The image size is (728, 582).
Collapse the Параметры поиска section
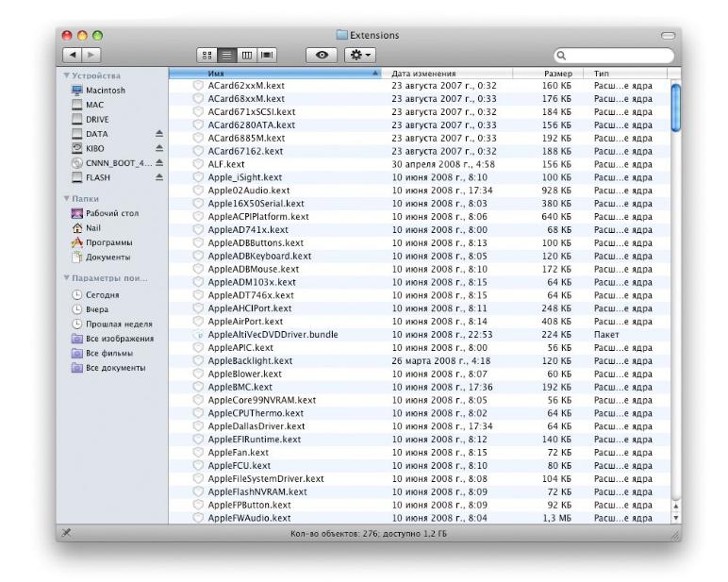coord(67,277)
